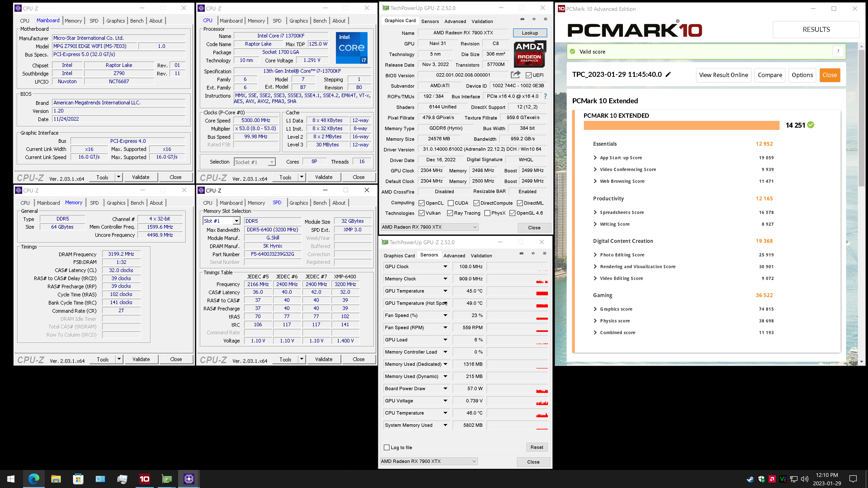Viewport: 868px width, 488px height.
Task: Click the Windows Security shield tray icon
Action: point(761,479)
